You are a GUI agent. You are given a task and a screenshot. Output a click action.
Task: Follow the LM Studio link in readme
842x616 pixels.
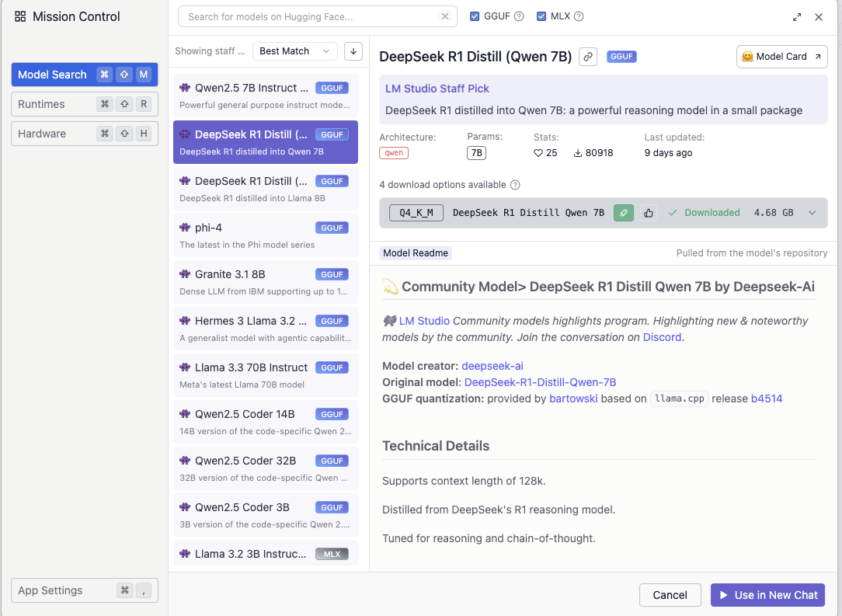(424, 321)
